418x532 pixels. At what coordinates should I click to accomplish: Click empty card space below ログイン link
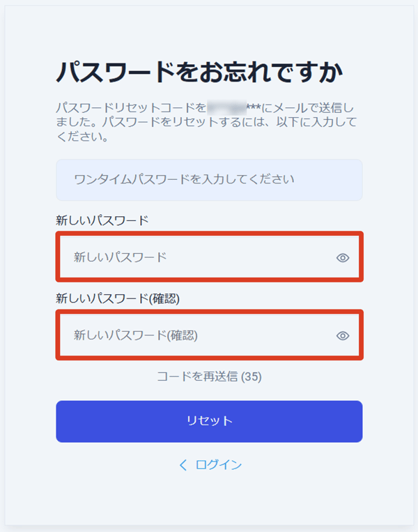click(x=209, y=499)
